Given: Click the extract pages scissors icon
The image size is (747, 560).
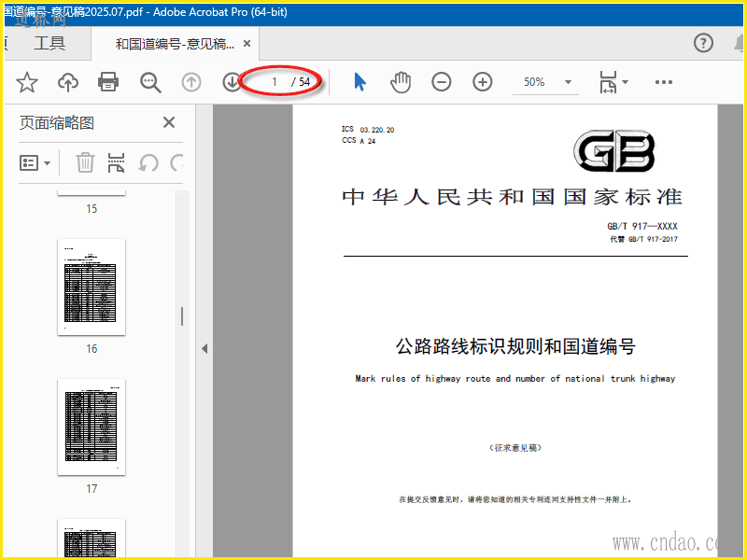Looking at the screenshot, I should pos(116,162).
